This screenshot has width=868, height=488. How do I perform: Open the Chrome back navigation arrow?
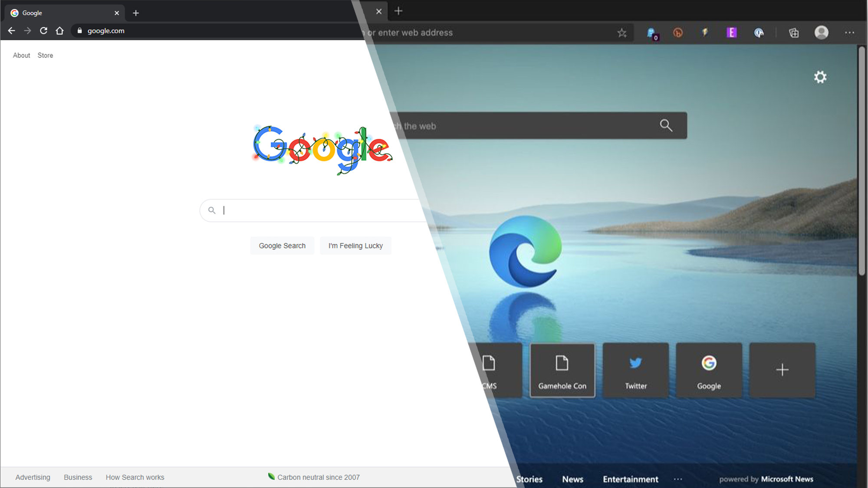[11, 30]
